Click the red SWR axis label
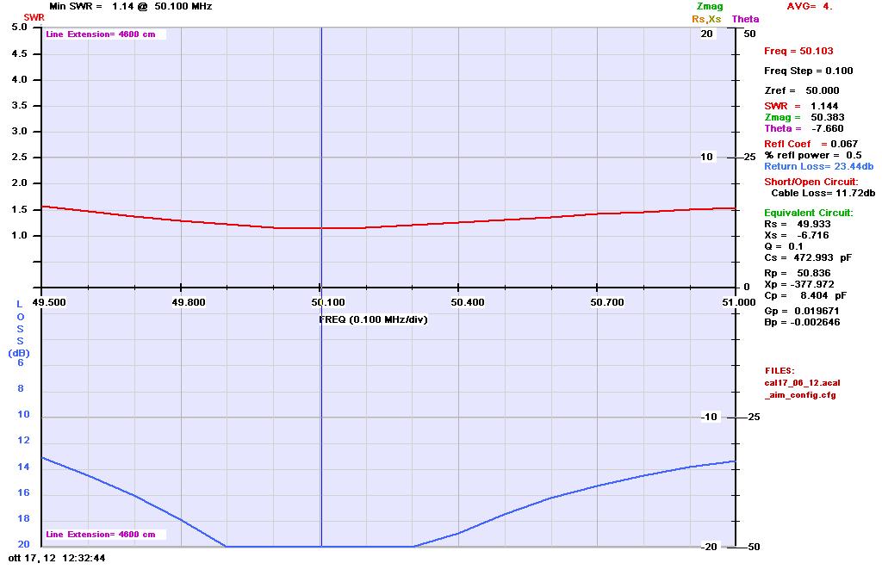 34,17
